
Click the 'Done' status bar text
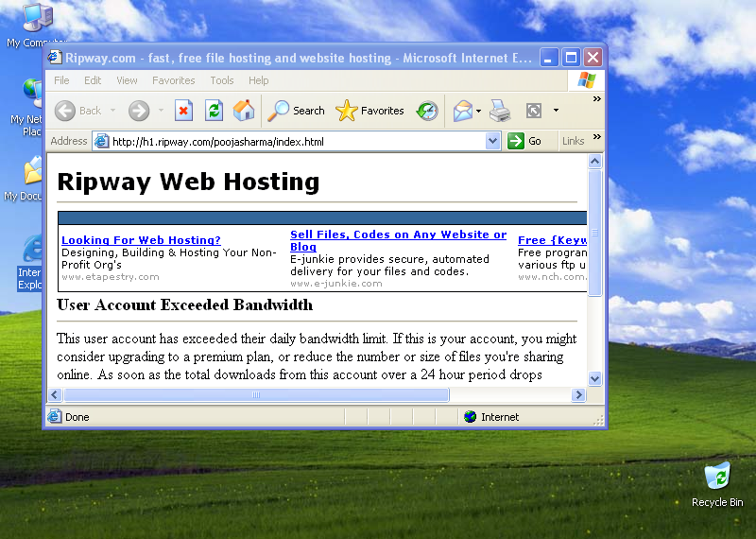[77, 417]
